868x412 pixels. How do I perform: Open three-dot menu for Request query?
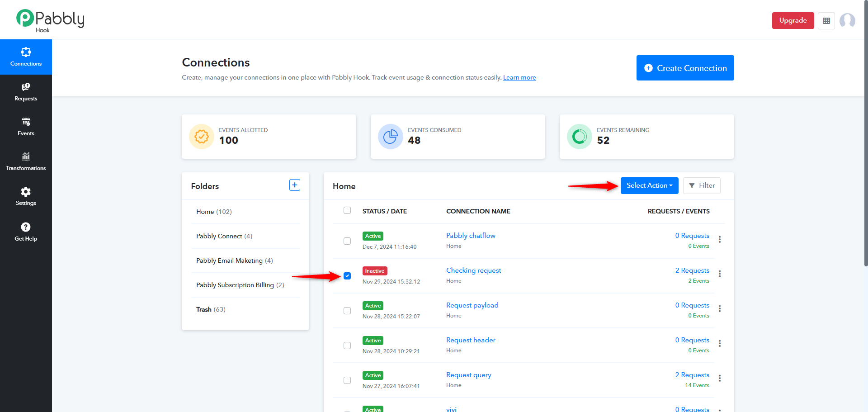click(720, 379)
